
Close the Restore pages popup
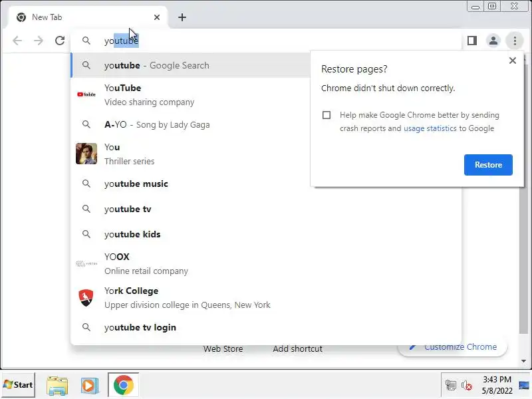click(513, 61)
